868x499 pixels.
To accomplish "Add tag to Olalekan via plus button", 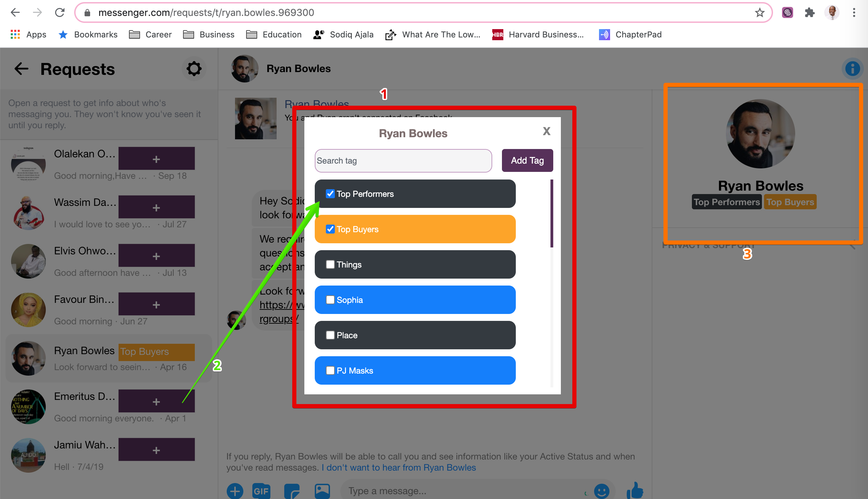I will [156, 159].
